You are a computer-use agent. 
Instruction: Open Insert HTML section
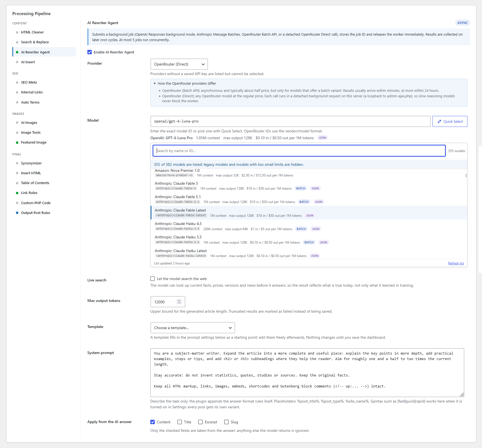pyautogui.click(x=44, y=173)
